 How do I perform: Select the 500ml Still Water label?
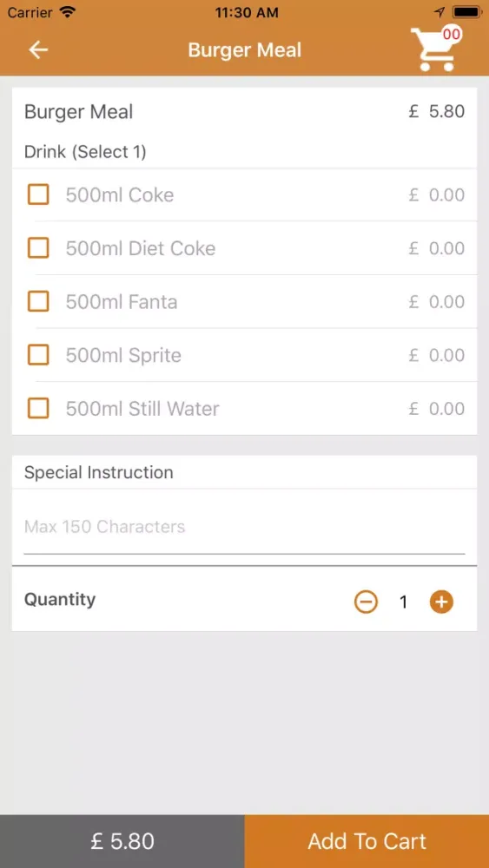coord(142,409)
